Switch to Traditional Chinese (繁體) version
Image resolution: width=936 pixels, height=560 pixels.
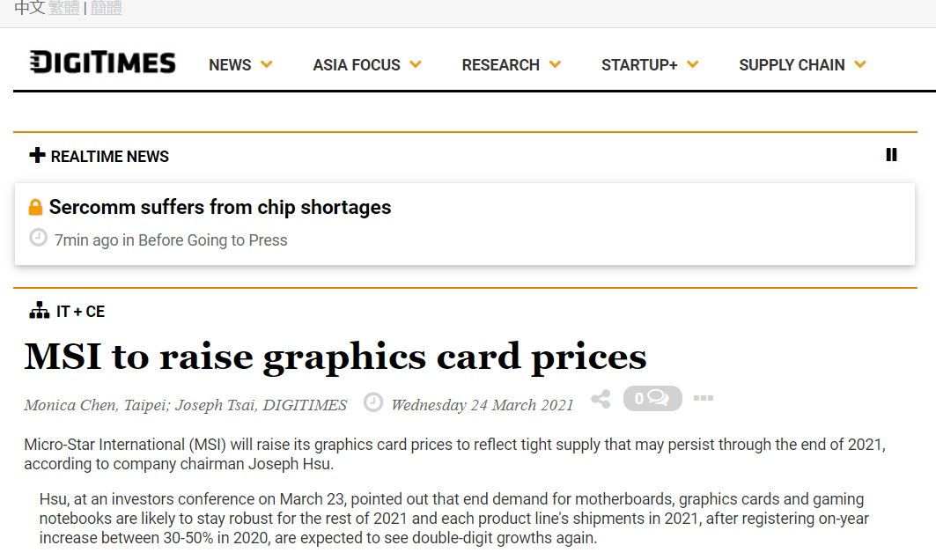click(64, 8)
